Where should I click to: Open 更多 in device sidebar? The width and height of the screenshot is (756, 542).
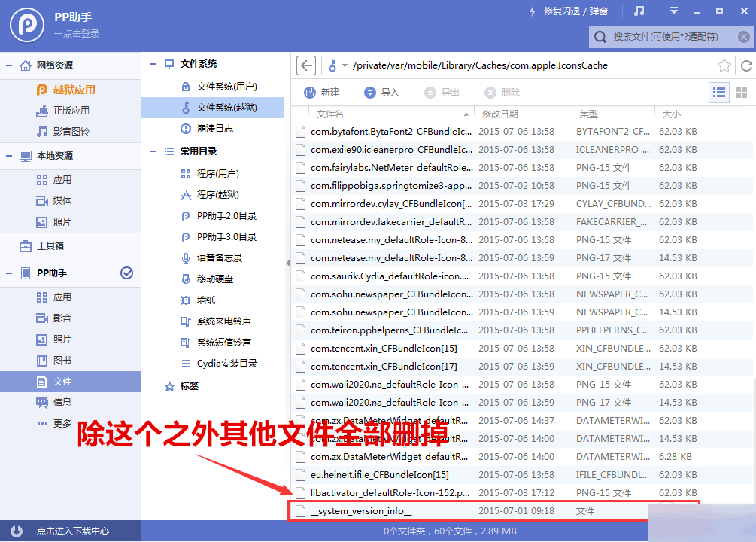tap(54, 424)
